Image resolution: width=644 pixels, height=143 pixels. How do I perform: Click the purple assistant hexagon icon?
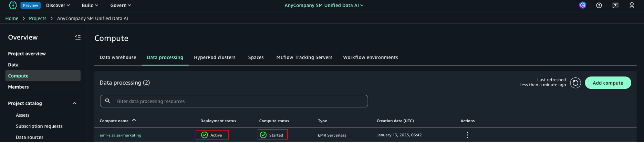point(582,5)
